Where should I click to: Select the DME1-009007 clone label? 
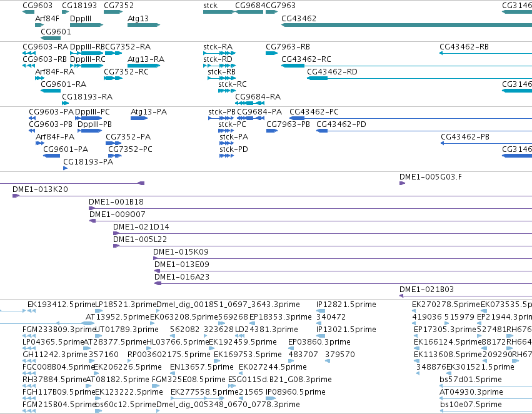(118, 215)
